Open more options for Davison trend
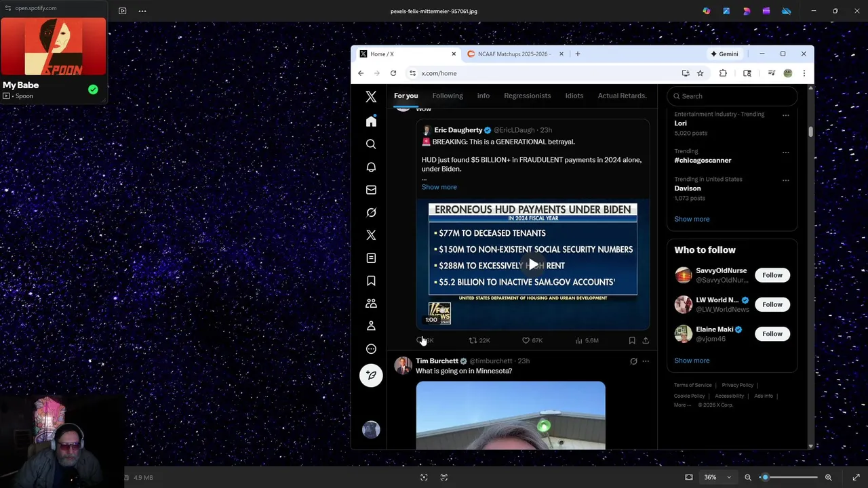 (x=785, y=180)
